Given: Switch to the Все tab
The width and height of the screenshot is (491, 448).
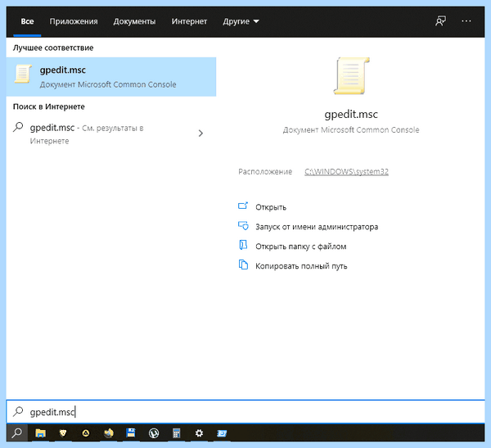Looking at the screenshot, I should tap(27, 21).
